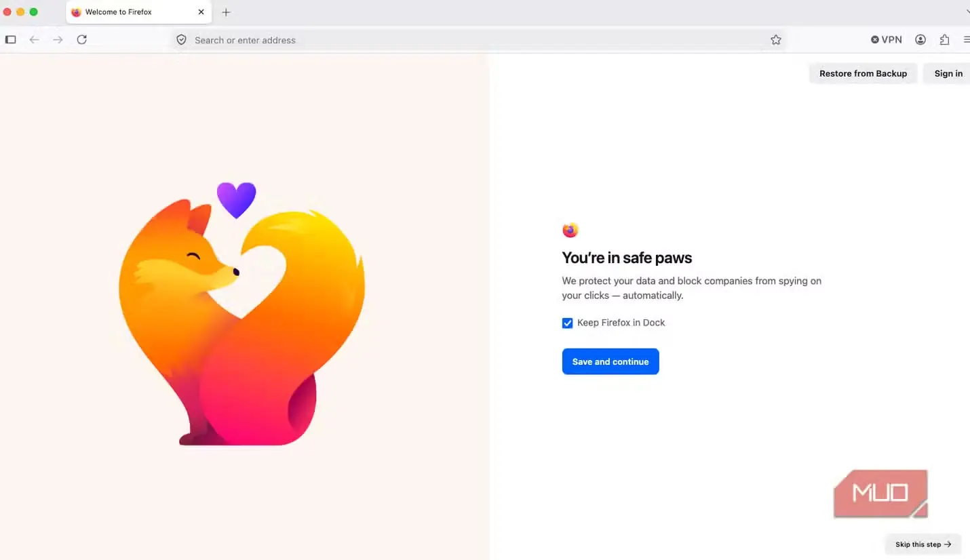The width and height of the screenshot is (970, 560).
Task: Toggle the sidebar icon in toolbar
Action: 10,40
